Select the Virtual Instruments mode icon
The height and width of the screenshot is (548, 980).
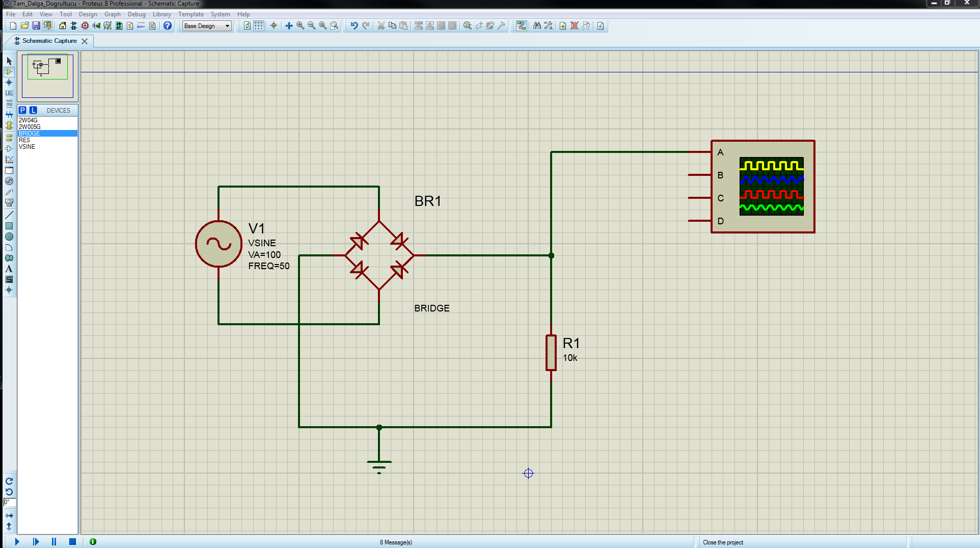pyautogui.click(x=9, y=202)
